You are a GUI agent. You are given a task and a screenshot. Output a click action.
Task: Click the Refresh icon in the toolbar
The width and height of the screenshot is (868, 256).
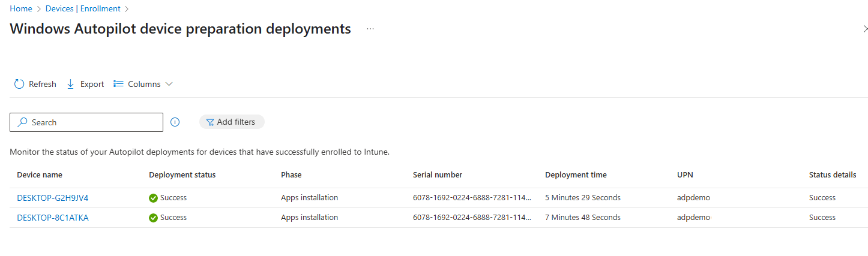point(19,85)
